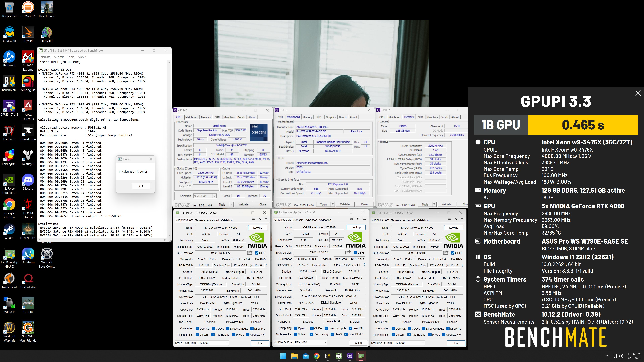Viewport: 644px width, 362px height.
Task: Toggle Vulkan checkbox in third GPU-Z window
Action: pos(393,335)
